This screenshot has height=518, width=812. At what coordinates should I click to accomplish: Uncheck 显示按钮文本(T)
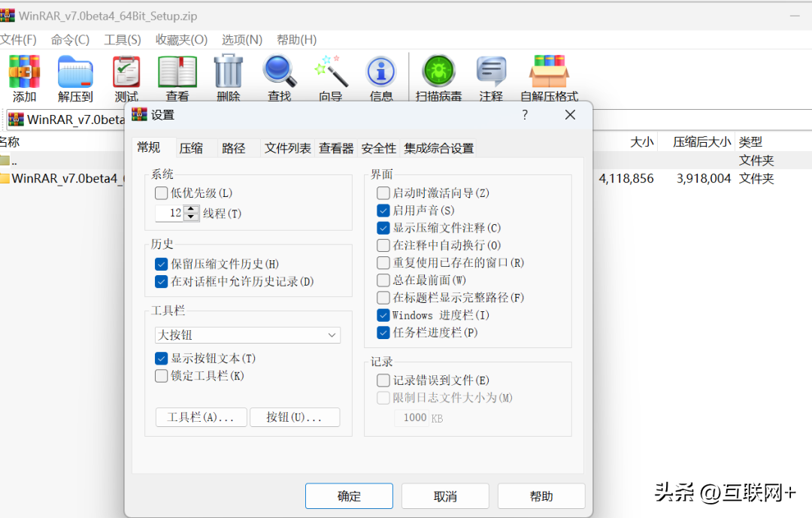point(161,359)
